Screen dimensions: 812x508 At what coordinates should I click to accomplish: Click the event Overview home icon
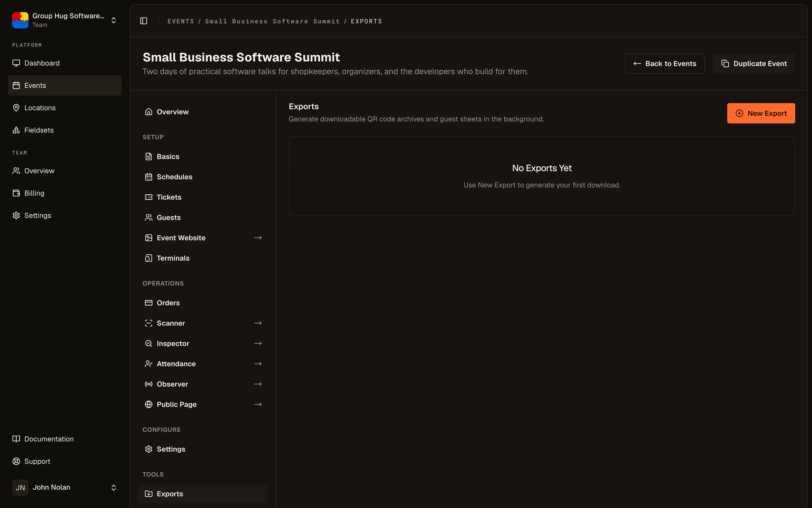149,112
